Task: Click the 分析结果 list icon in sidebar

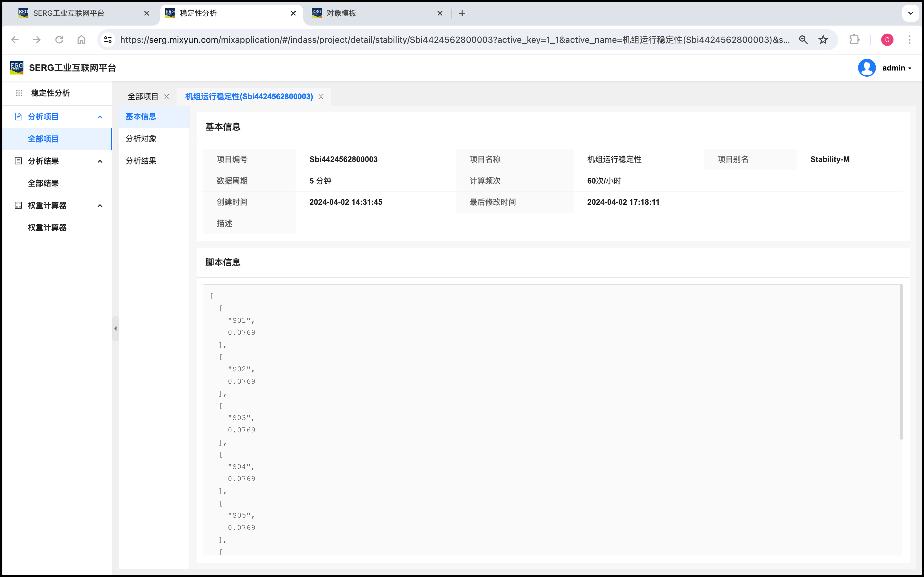Action: (18, 161)
